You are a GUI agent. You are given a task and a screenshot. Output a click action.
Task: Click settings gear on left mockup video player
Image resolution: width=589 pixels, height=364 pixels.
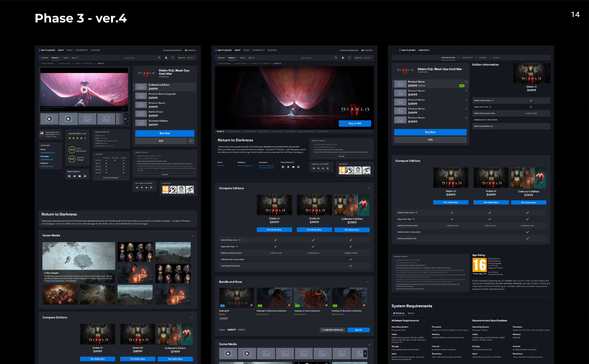tap(123, 109)
